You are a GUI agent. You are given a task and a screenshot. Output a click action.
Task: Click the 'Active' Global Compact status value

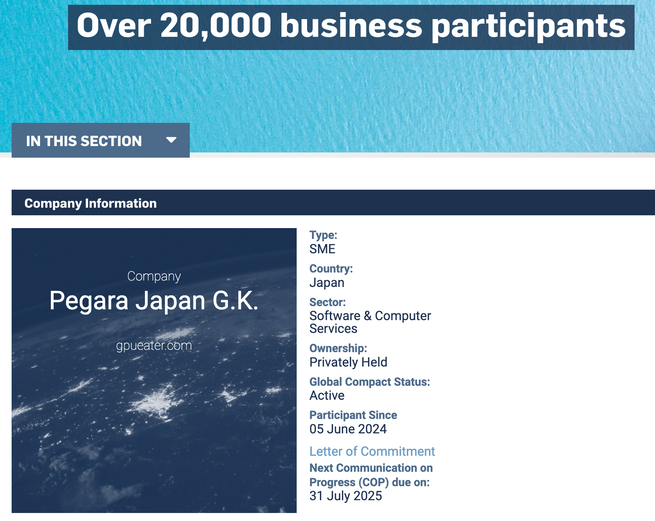click(x=327, y=395)
